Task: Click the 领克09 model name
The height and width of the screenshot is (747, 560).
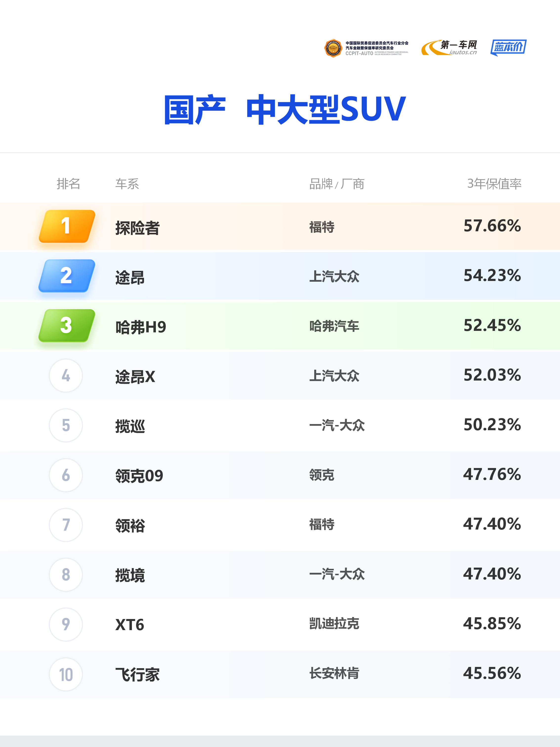Action: (x=139, y=476)
